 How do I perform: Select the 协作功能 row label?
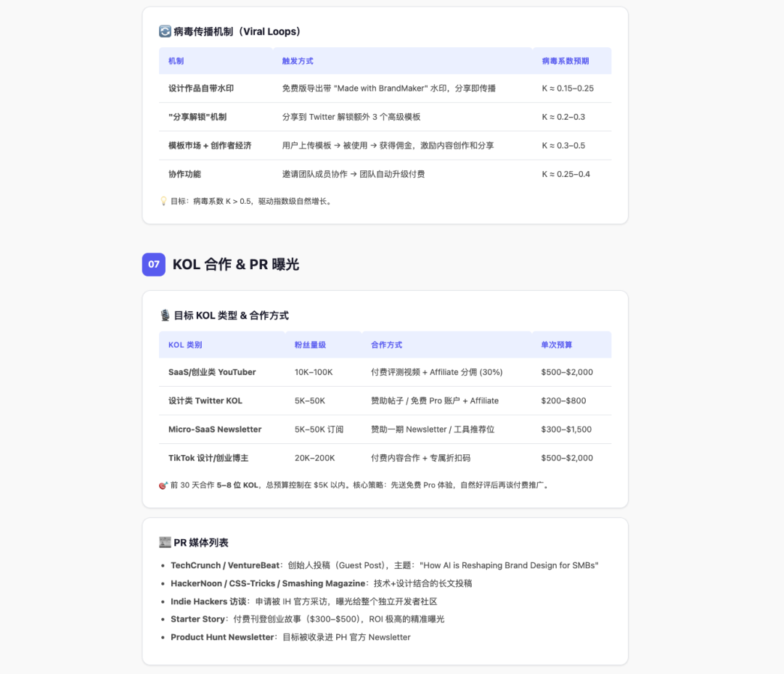pyautogui.click(x=184, y=174)
